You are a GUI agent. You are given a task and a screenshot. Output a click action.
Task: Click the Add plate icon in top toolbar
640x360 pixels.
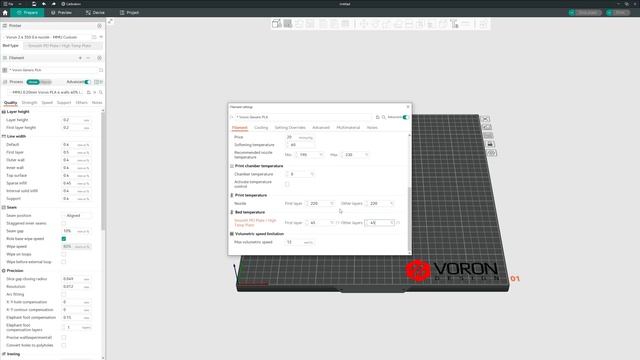tap(288, 24)
